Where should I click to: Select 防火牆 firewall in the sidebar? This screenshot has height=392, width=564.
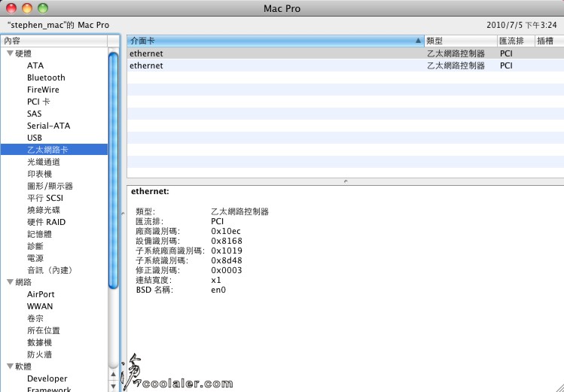(x=40, y=354)
